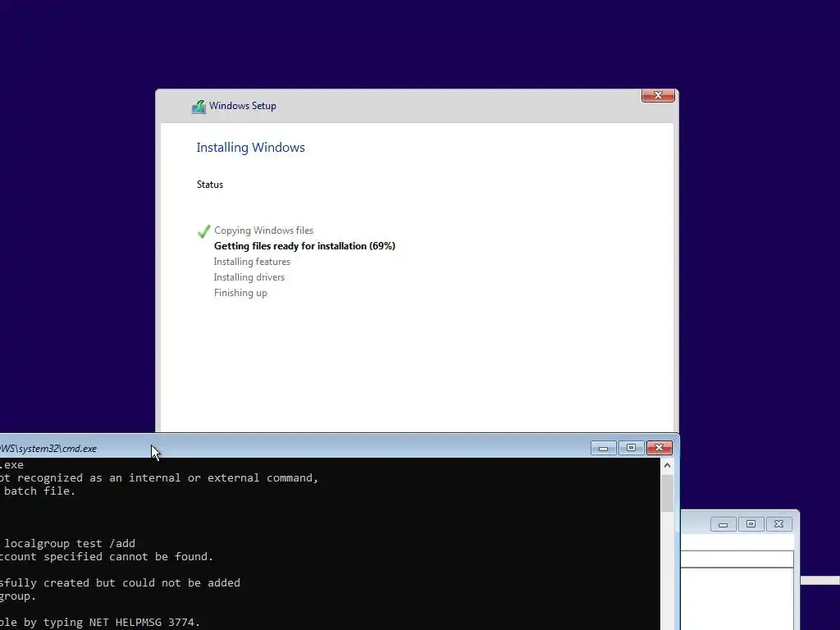
Task: Minimize the small background window
Action: tap(724, 524)
